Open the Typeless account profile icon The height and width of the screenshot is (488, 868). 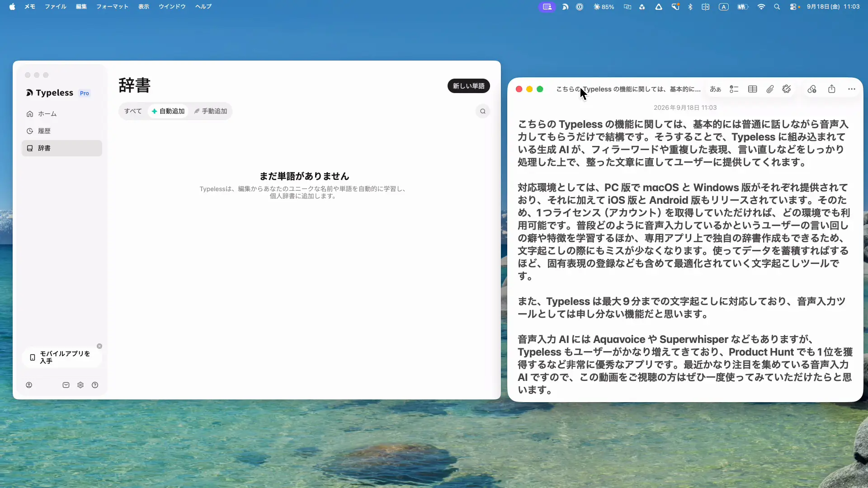[29, 385]
